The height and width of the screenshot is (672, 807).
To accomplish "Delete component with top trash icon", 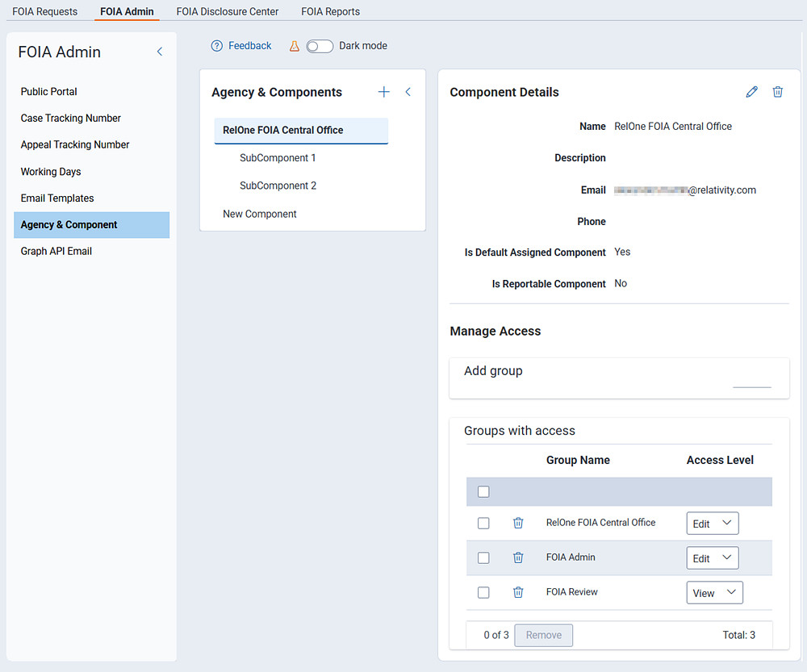I will click(778, 92).
